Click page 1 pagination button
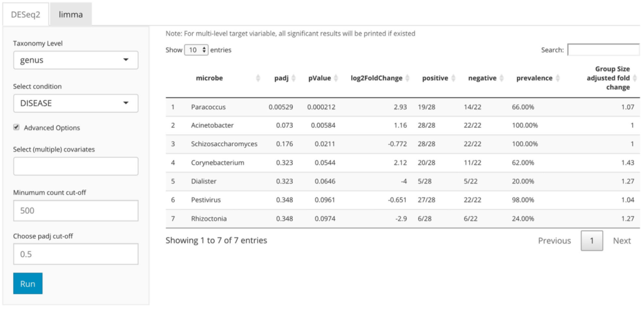The image size is (644, 309). [592, 241]
